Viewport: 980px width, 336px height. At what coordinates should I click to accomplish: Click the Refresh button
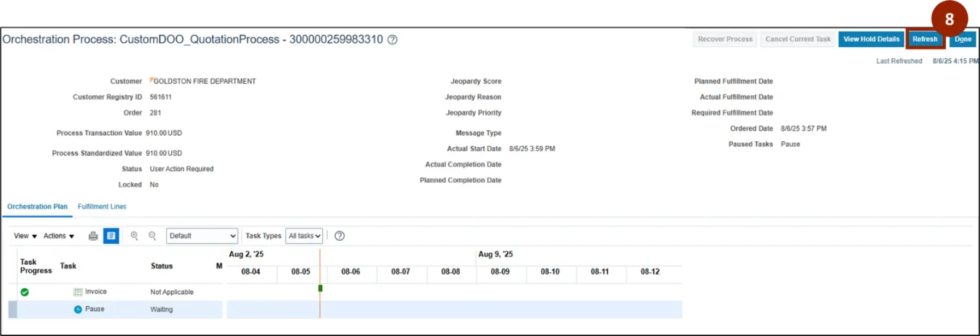click(925, 39)
